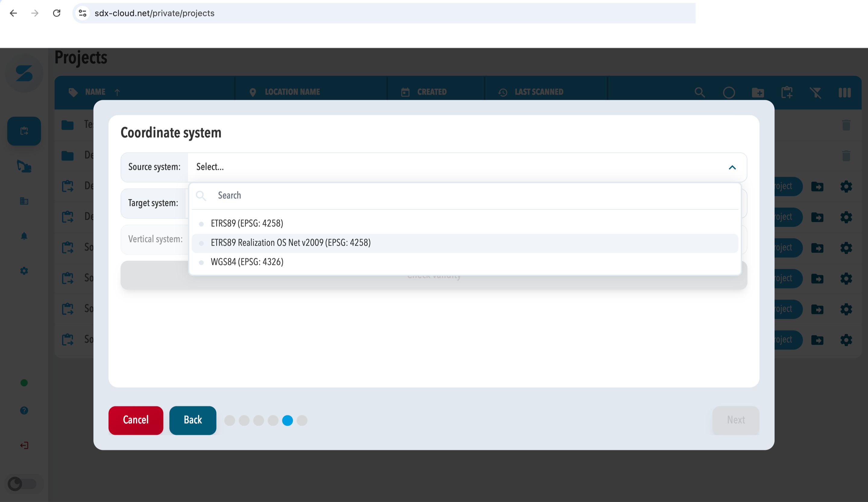Click the coordinate system Search field
Viewport: 868px width, 502px height.
pos(465,195)
